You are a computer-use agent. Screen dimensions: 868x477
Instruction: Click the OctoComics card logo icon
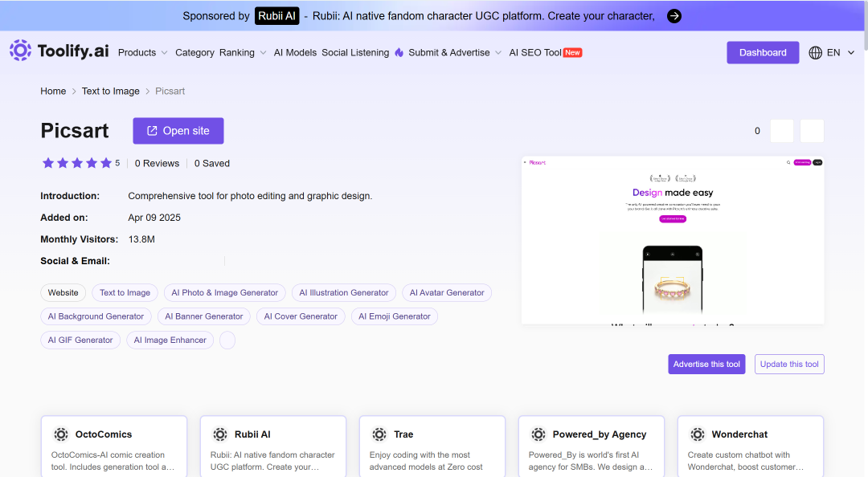61,434
